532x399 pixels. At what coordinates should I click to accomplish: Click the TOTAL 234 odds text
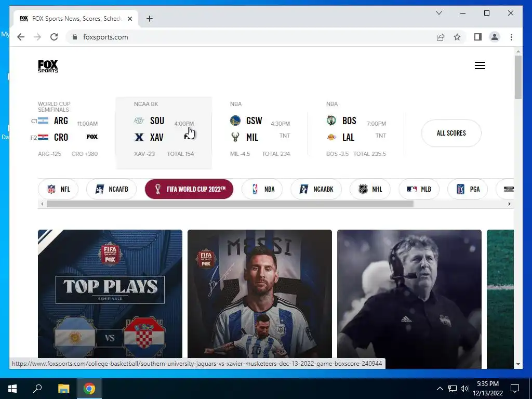pos(276,154)
